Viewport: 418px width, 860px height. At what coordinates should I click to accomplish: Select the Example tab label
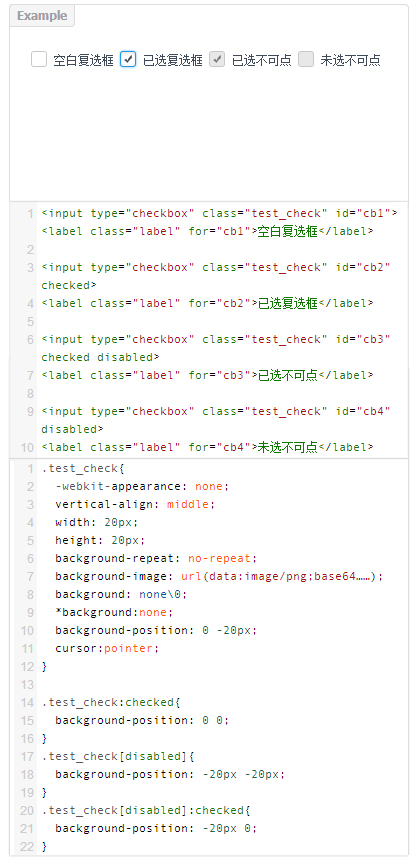[42, 15]
